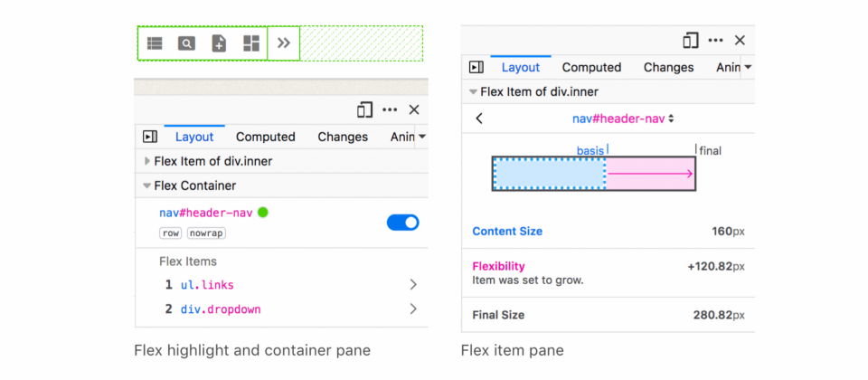Select the div.dropdown flex item

[x=281, y=309]
